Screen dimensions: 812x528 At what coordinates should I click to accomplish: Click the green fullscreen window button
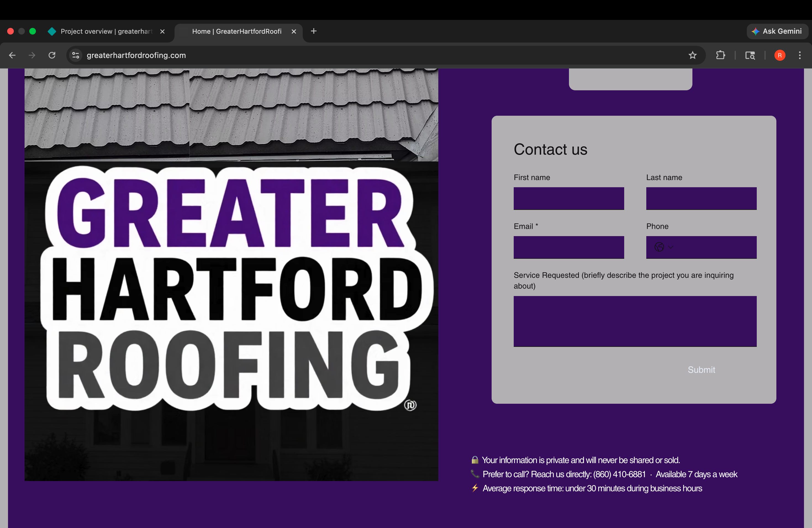pos(33,31)
